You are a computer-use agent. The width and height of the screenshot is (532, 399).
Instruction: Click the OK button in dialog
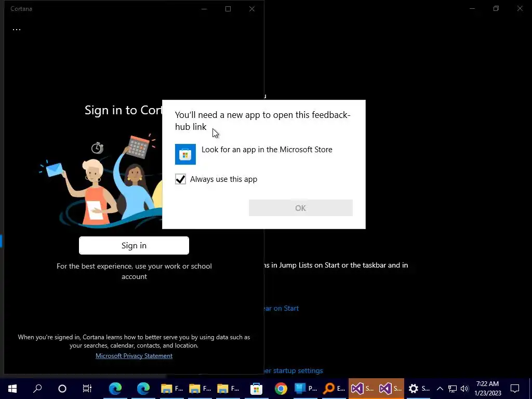(x=301, y=208)
